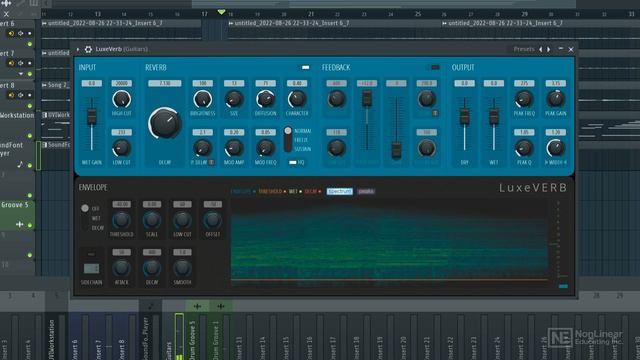Toggle the Sidechain input selector box
Viewport: 640px width, 360px height.
[x=91, y=269]
